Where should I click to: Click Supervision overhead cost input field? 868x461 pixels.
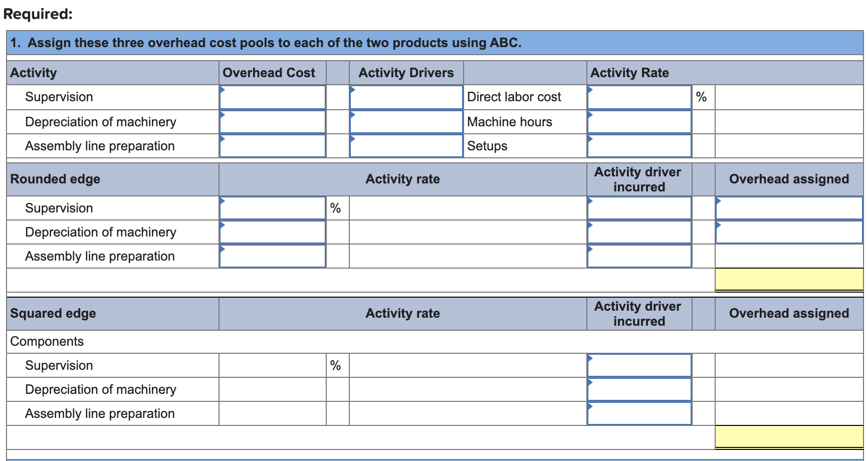coord(273,97)
